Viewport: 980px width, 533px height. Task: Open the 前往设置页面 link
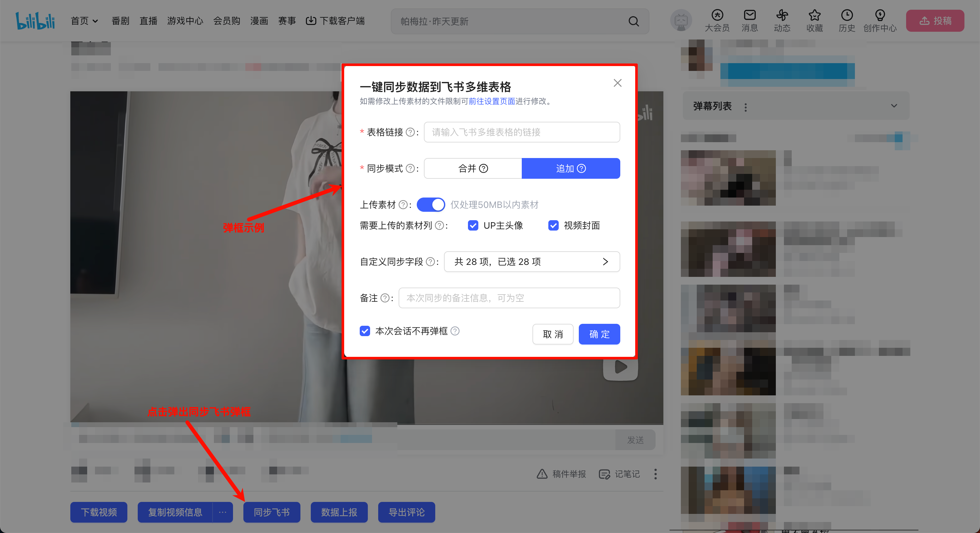pos(492,101)
